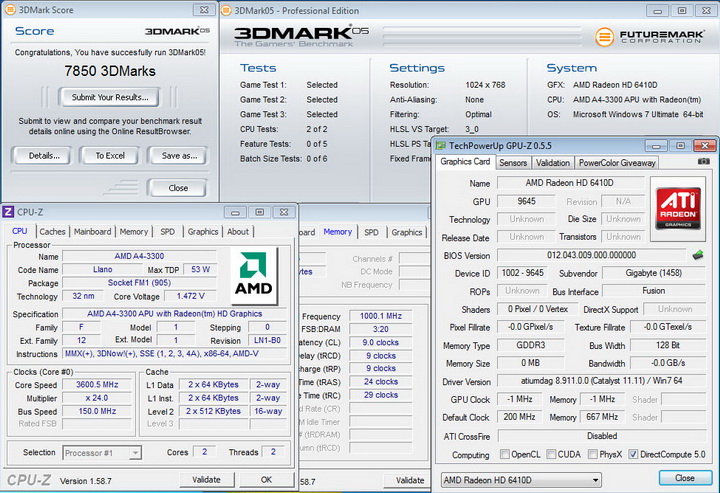Click Close button in 3DMark Score window

(x=178, y=188)
